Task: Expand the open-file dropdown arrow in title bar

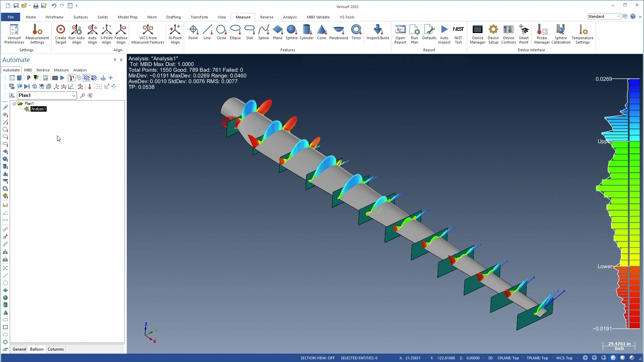Action: (30, 6)
